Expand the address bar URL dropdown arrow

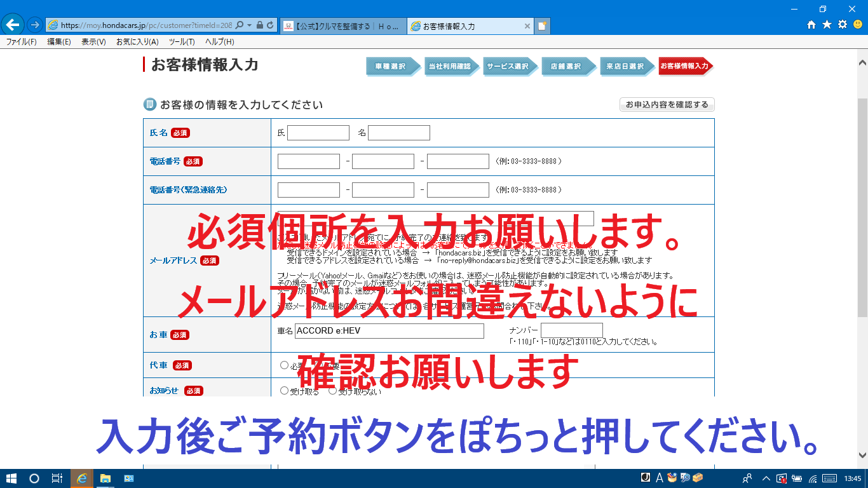click(x=250, y=25)
